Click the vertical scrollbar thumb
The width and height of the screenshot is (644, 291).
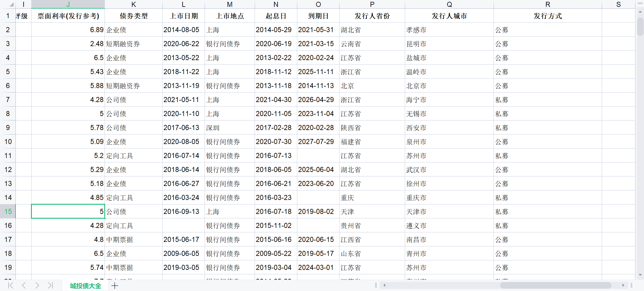(x=640, y=27)
